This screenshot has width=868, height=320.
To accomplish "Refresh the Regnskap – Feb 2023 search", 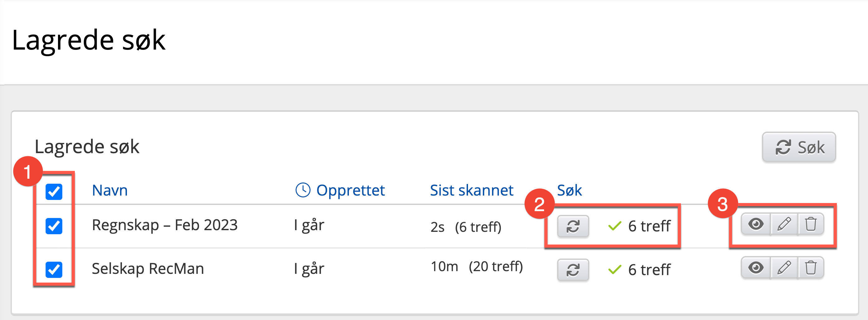I will (x=573, y=226).
